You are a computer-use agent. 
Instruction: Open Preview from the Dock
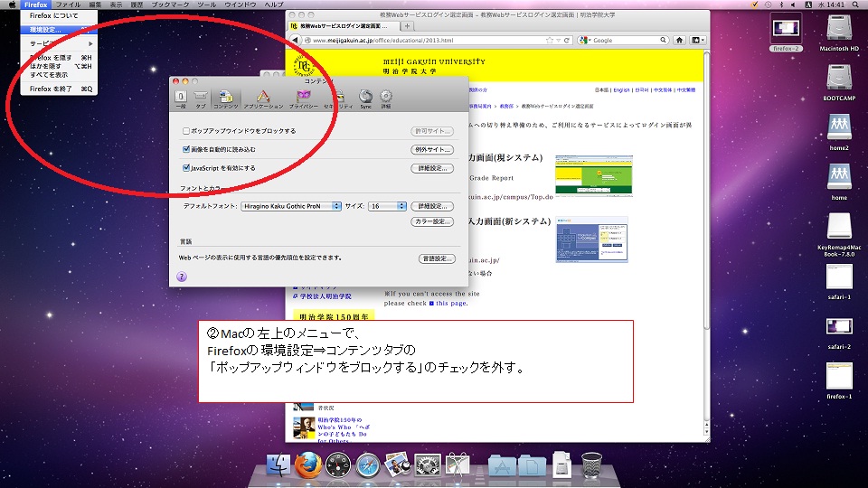tap(398, 465)
